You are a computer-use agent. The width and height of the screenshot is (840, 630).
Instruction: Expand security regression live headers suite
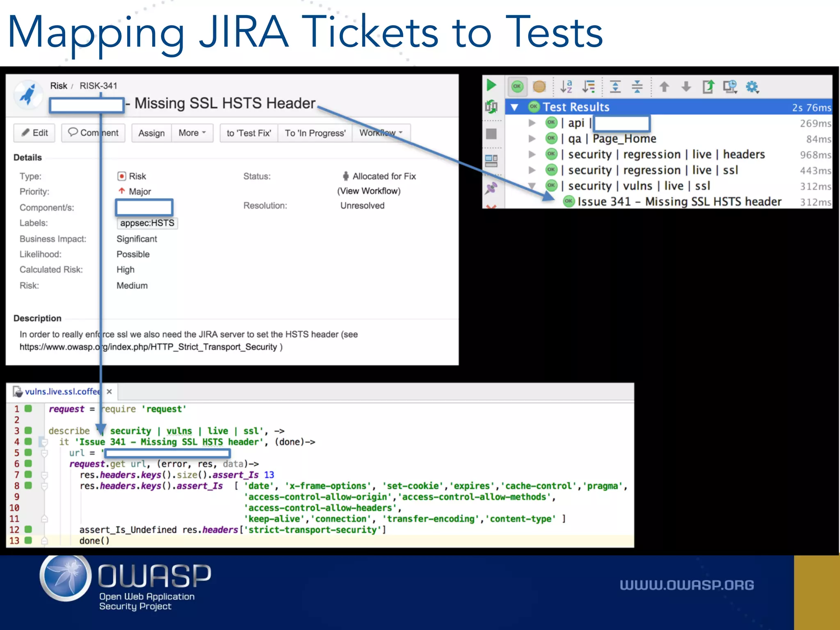532,154
